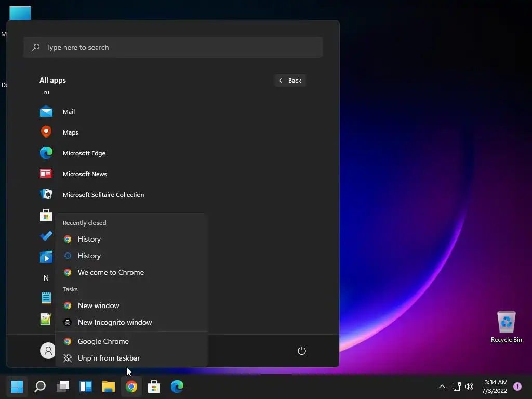Viewport: 532px width, 399px height.
Task: Open Microsoft News app icon
Action: click(46, 174)
